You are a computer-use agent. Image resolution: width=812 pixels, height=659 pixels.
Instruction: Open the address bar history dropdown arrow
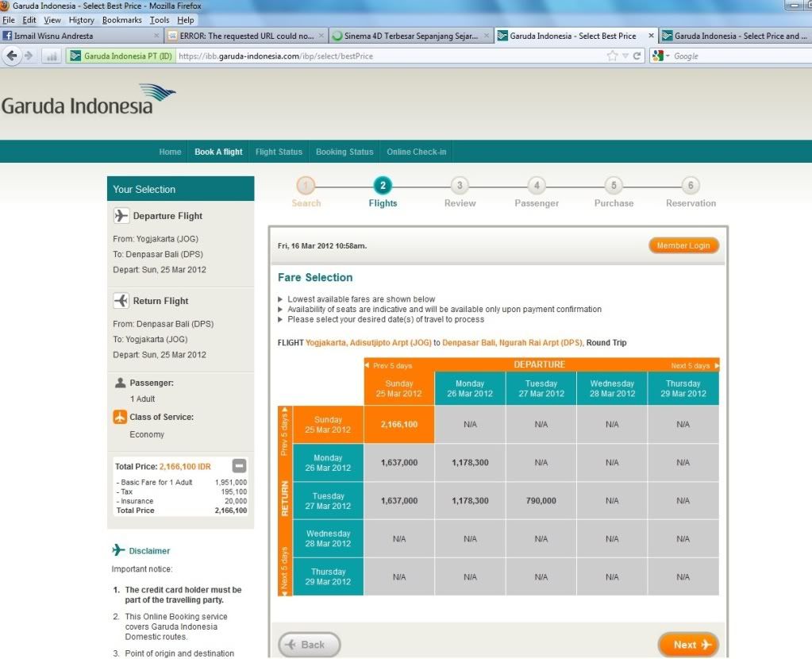(x=625, y=56)
